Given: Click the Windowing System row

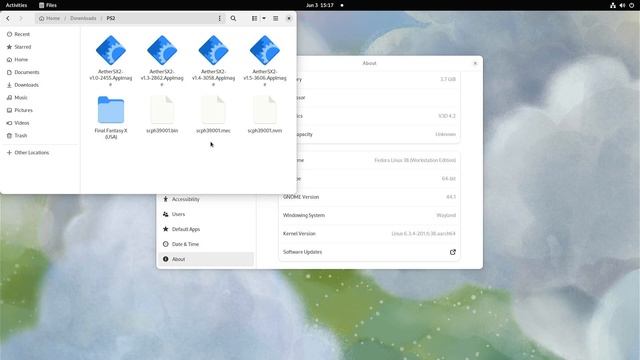Looking at the screenshot, I should click(x=369, y=216).
